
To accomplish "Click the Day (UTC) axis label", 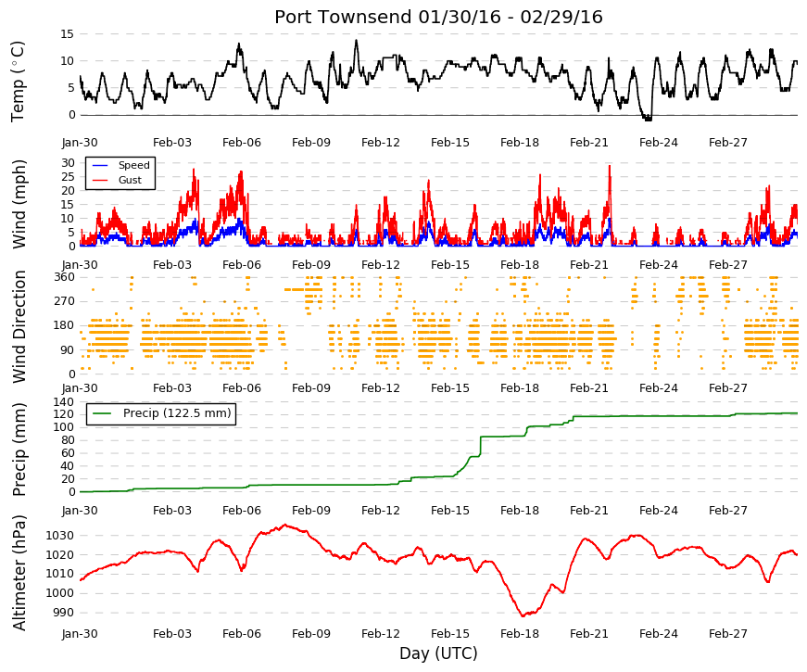I will 438,653.
